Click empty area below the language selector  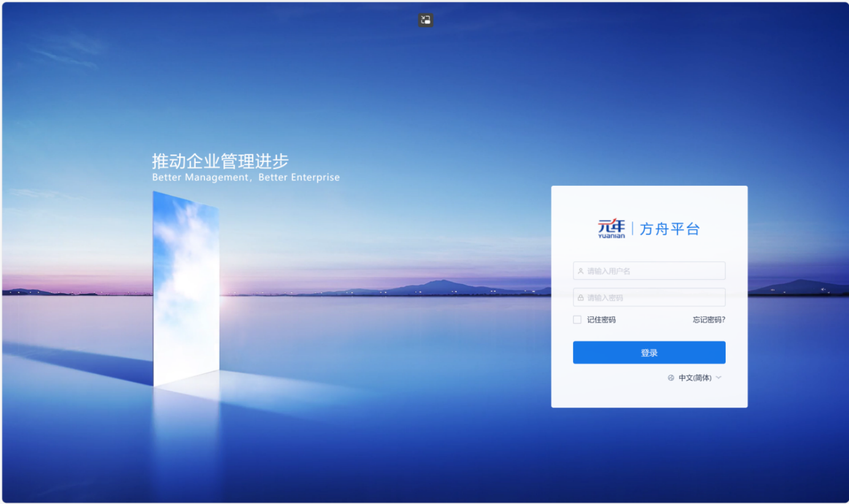tap(649, 395)
